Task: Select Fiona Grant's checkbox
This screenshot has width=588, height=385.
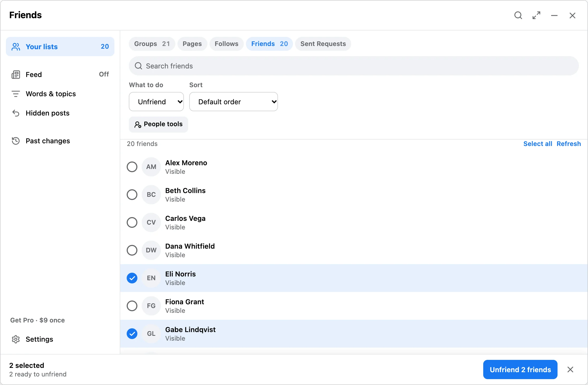Action: click(x=132, y=306)
